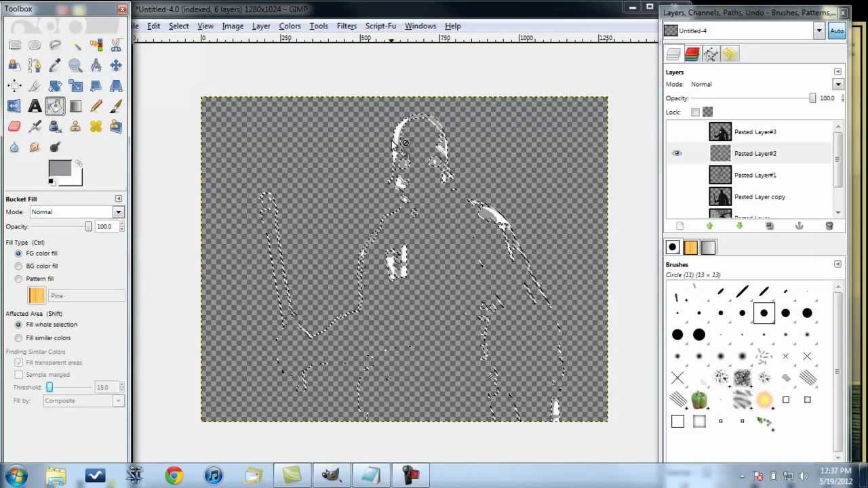The width and height of the screenshot is (868, 488).
Task: Select the Smudge tool
Action: coord(35,147)
